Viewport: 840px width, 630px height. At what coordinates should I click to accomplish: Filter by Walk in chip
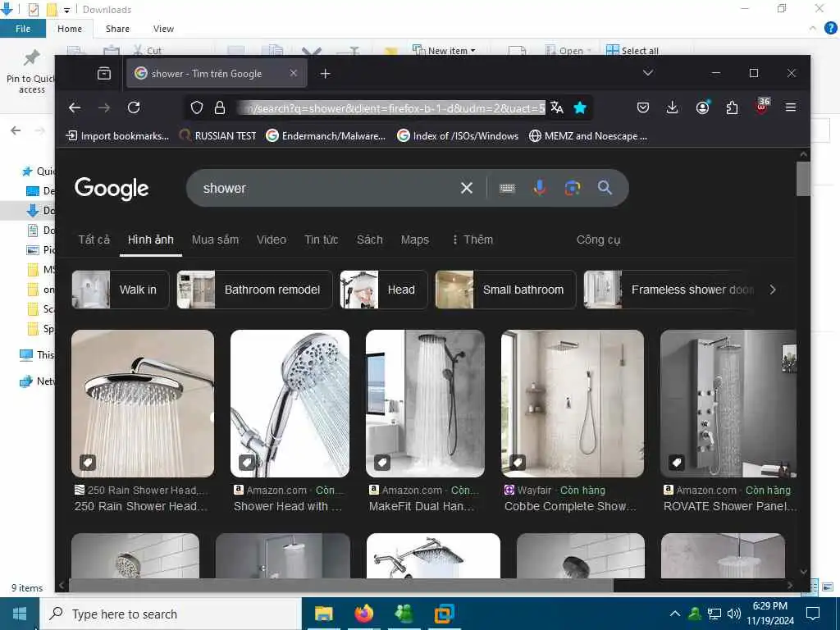coord(120,290)
